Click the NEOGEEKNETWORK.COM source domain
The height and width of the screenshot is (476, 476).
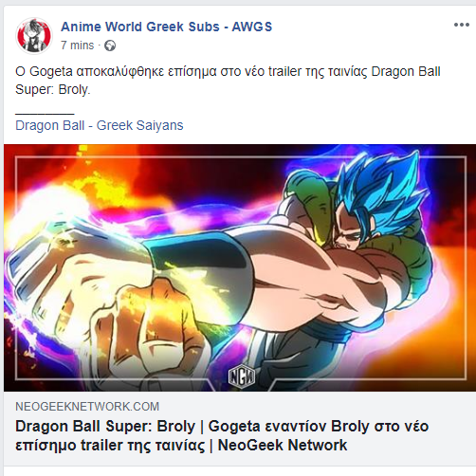[x=87, y=407]
